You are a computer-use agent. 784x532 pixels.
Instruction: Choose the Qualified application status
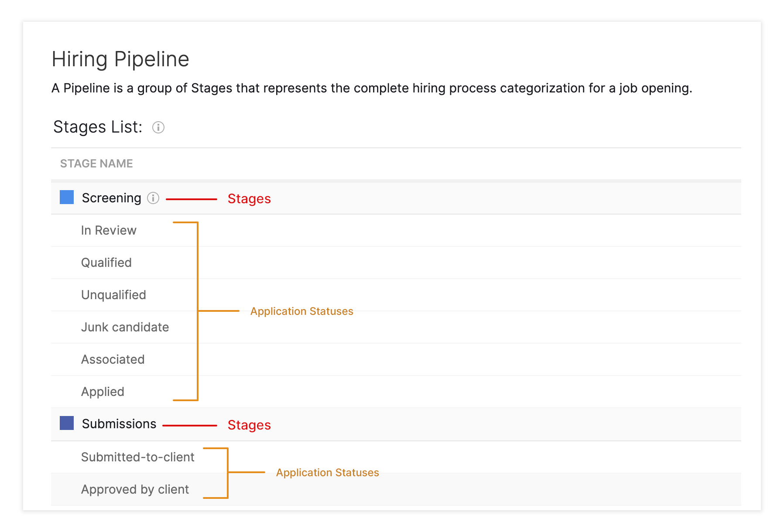tap(106, 263)
